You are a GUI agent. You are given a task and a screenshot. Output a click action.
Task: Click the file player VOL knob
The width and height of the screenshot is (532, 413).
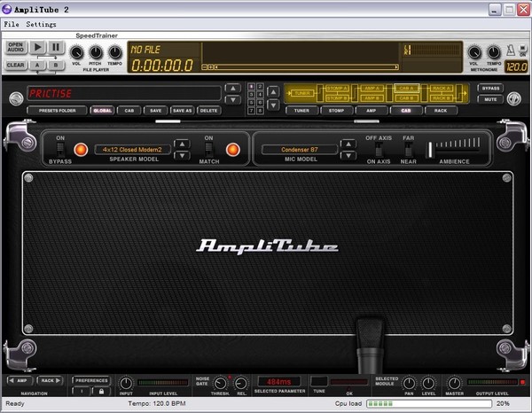point(76,52)
